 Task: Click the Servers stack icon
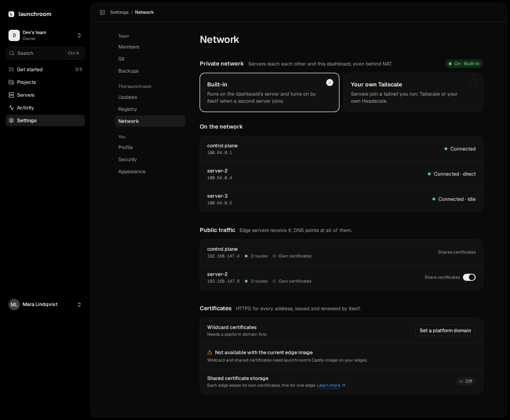11,95
